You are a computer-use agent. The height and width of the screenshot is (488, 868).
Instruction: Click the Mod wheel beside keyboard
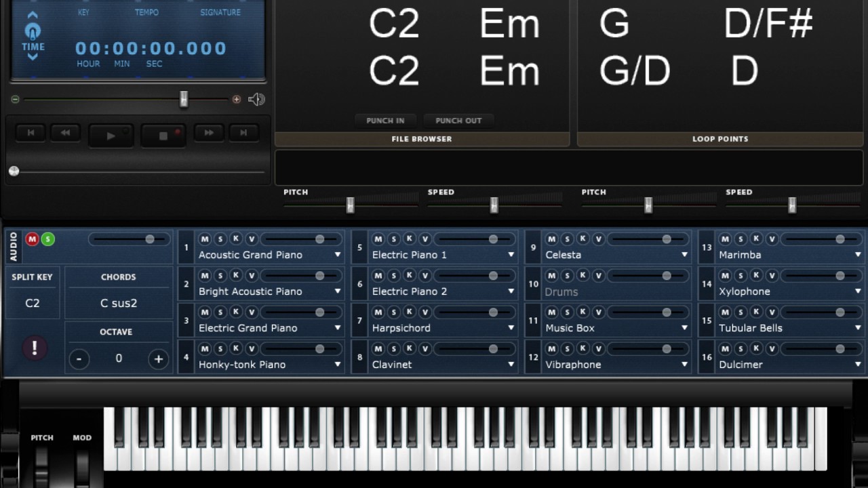pos(82,467)
